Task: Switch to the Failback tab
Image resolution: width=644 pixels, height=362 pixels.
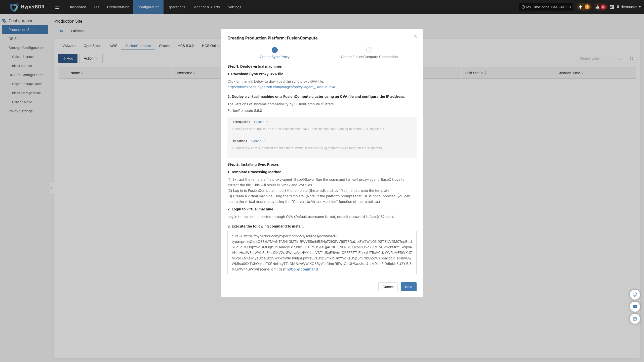Action: (78, 31)
